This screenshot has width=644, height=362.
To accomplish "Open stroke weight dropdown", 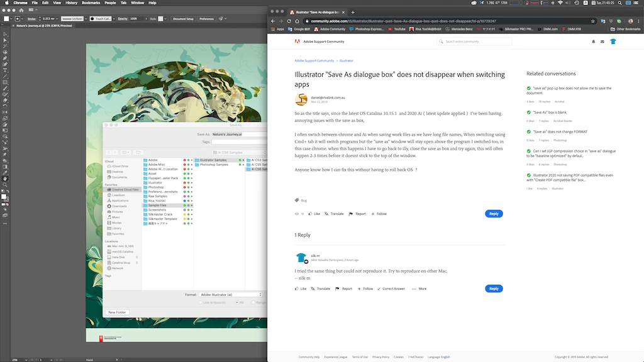I will click(x=57, y=18).
